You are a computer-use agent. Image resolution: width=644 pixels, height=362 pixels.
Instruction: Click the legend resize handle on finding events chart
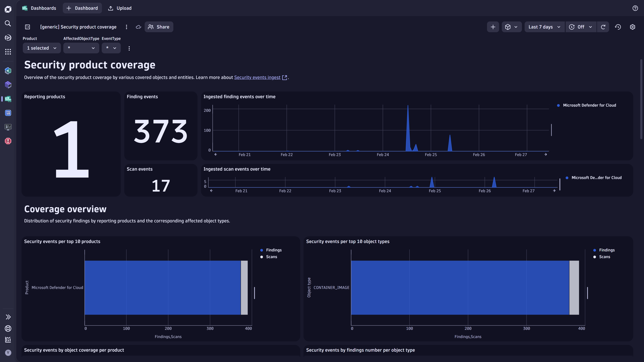pyautogui.click(x=551, y=130)
